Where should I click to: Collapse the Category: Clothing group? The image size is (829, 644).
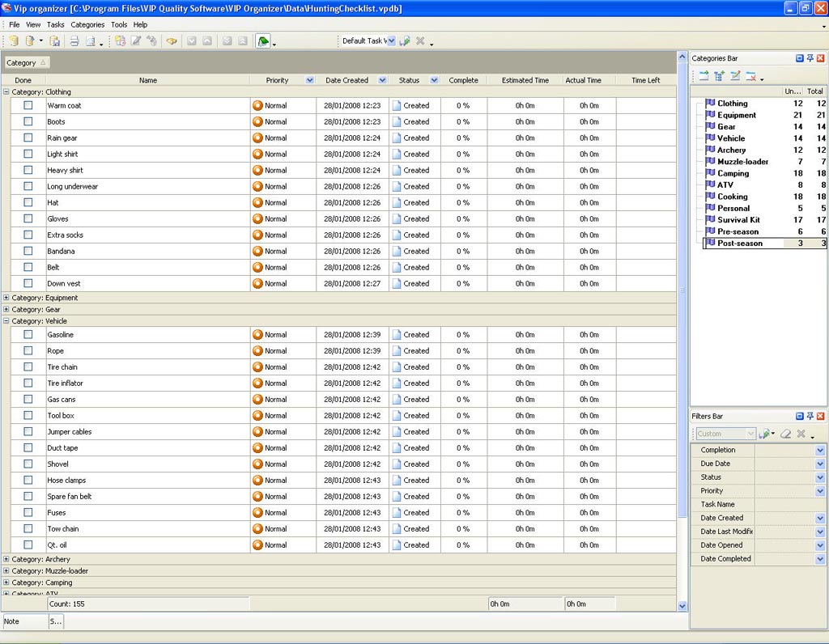(x=6, y=92)
